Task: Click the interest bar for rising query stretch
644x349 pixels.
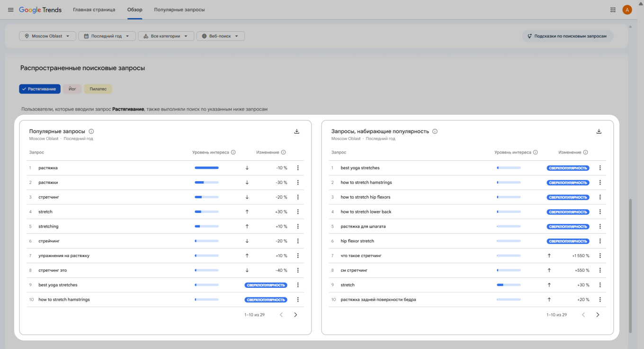Action: 509,285
